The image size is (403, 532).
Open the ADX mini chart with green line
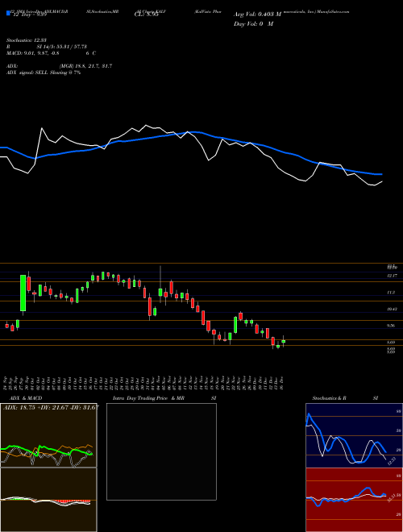[48, 435]
